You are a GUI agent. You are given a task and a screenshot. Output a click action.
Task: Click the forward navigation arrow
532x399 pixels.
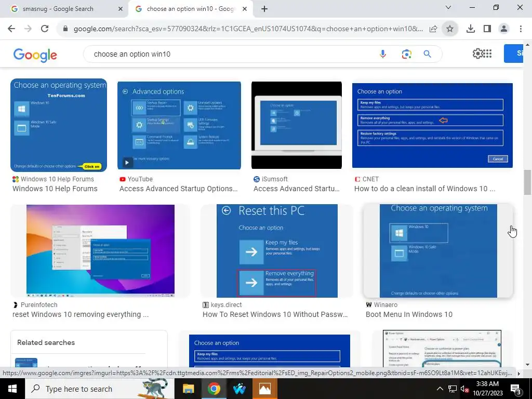(28, 29)
